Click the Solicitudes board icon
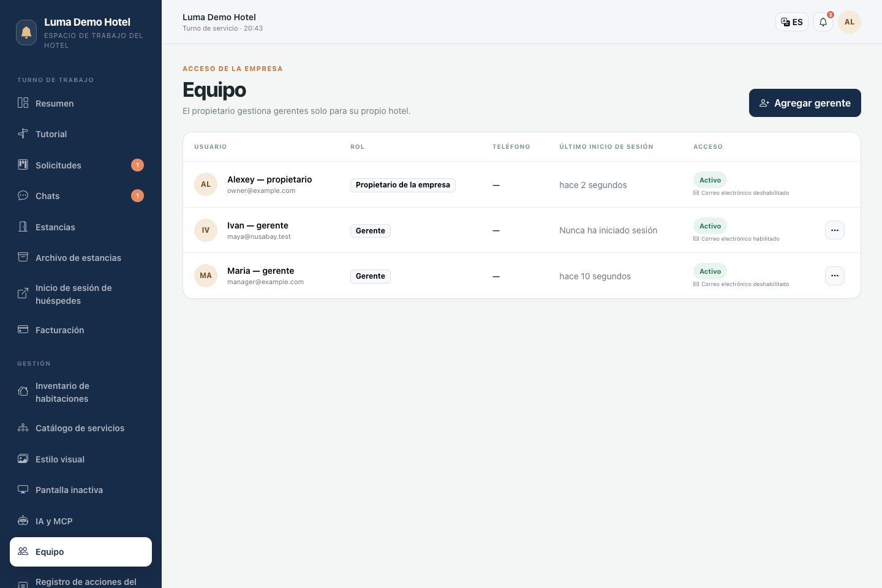 (x=23, y=165)
